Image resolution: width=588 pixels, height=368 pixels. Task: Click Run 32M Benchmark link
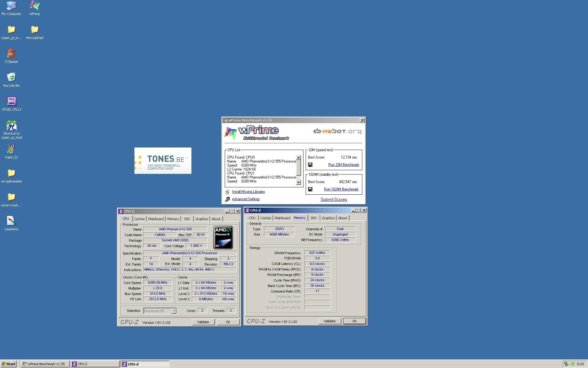tap(344, 165)
